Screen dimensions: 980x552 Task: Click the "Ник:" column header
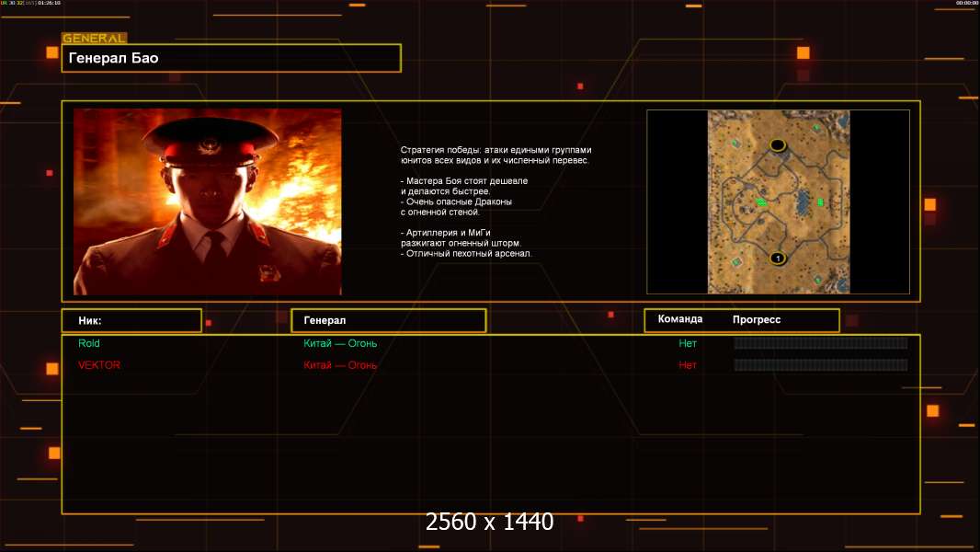(131, 321)
